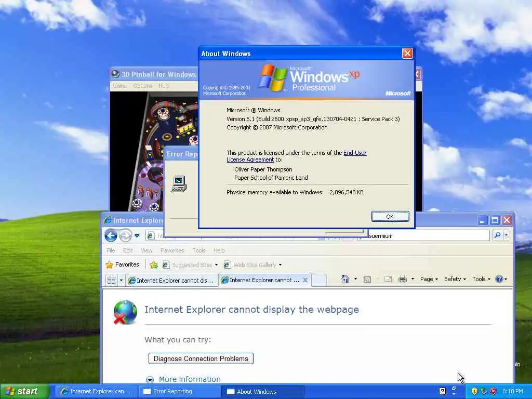Open Help menu in 3D Pinball window
Image resolution: width=532 pixels, height=399 pixels.
pos(164,86)
